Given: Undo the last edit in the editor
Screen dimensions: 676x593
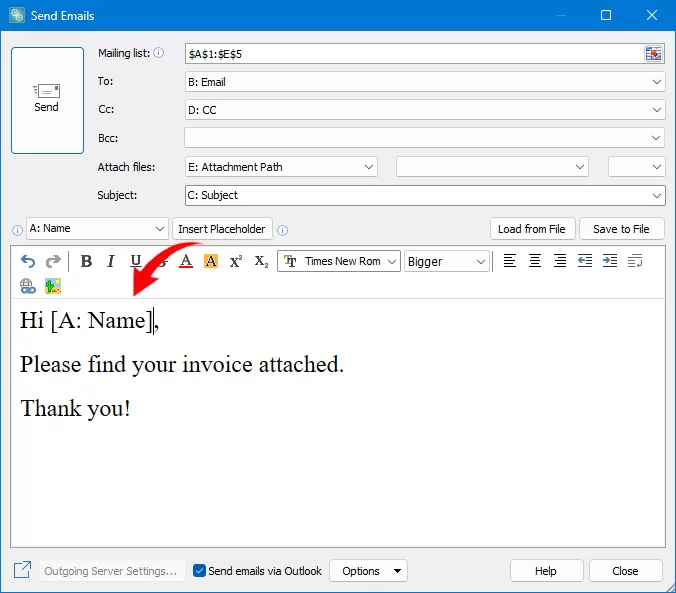Looking at the screenshot, I should point(28,261).
